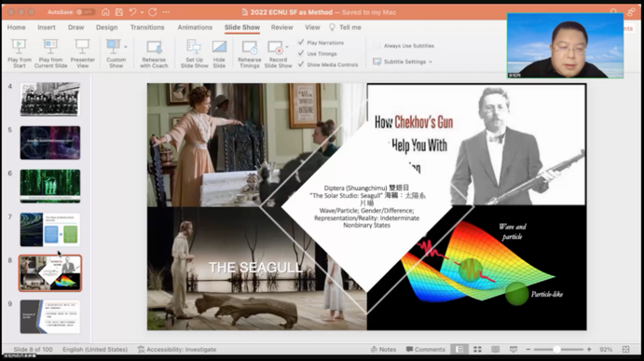This screenshot has height=361, width=644.
Task: Open Set Up Slide Show
Action: 194,53
